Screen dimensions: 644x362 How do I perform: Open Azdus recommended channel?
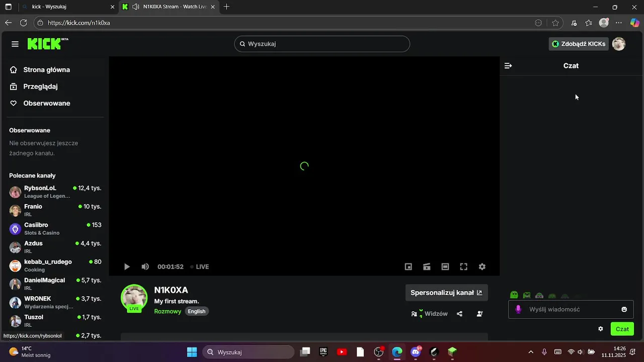55,247
